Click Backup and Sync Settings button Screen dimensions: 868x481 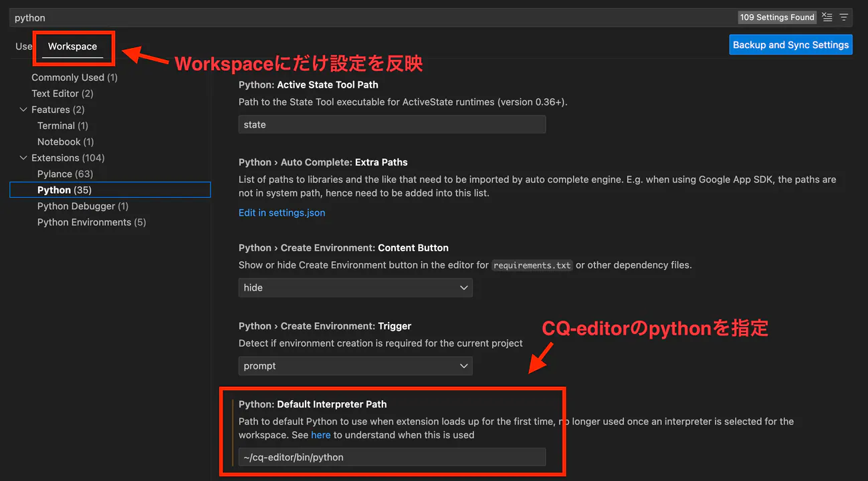coord(790,45)
